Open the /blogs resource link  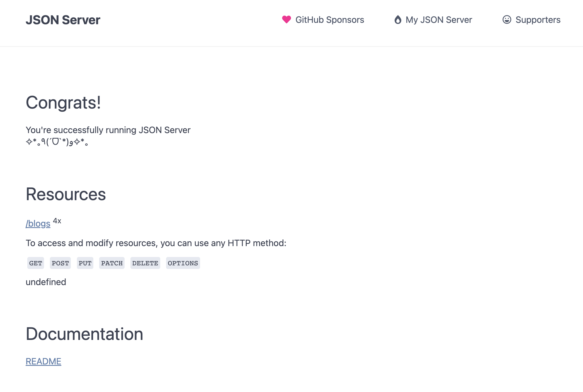pyautogui.click(x=38, y=224)
